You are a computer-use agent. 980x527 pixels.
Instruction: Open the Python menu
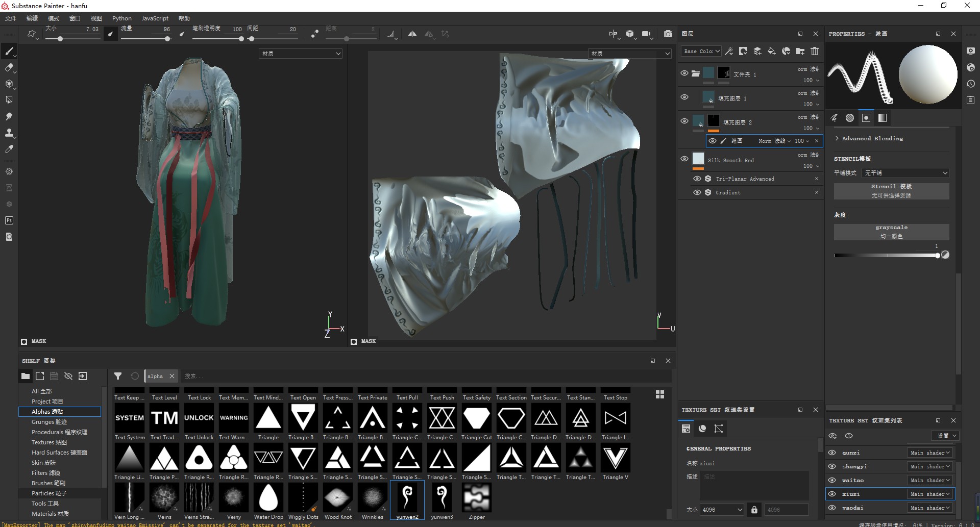[x=121, y=18]
